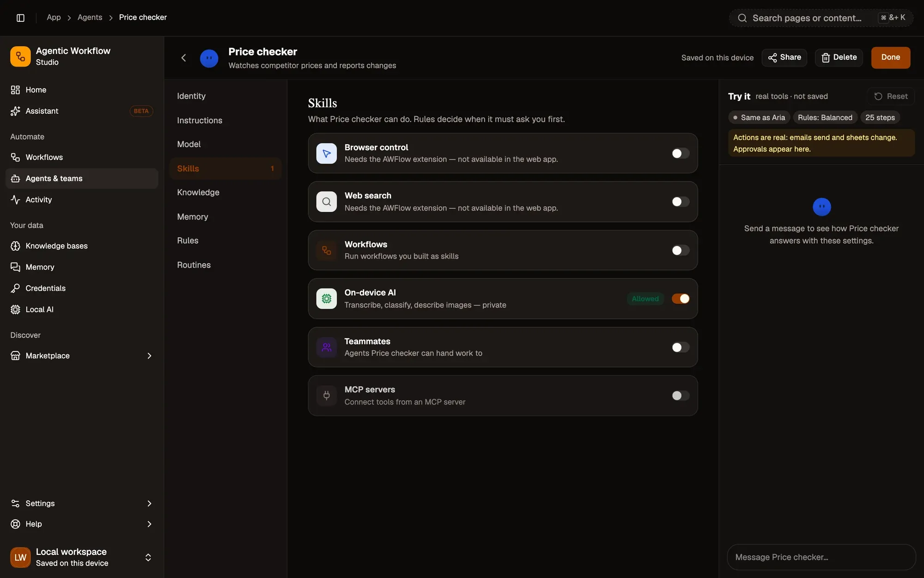Open Activity in the sidebar
The width and height of the screenshot is (924, 578).
click(82, 200)
